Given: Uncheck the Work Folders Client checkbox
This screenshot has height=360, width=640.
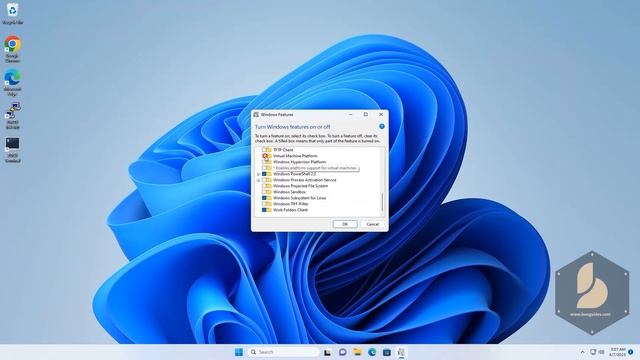Looking at the screenshot, I should 264,210.
